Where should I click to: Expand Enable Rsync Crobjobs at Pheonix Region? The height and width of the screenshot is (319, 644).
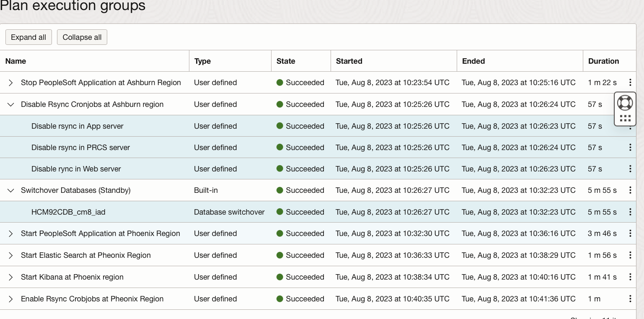point(11,299)
